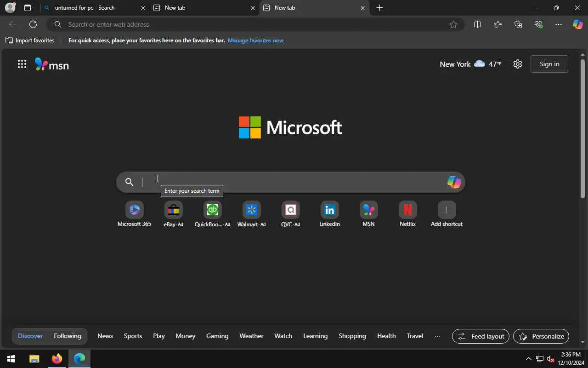Open the Netflix shortcut
This screenshot has height=368, width=588.
[407, 214]
